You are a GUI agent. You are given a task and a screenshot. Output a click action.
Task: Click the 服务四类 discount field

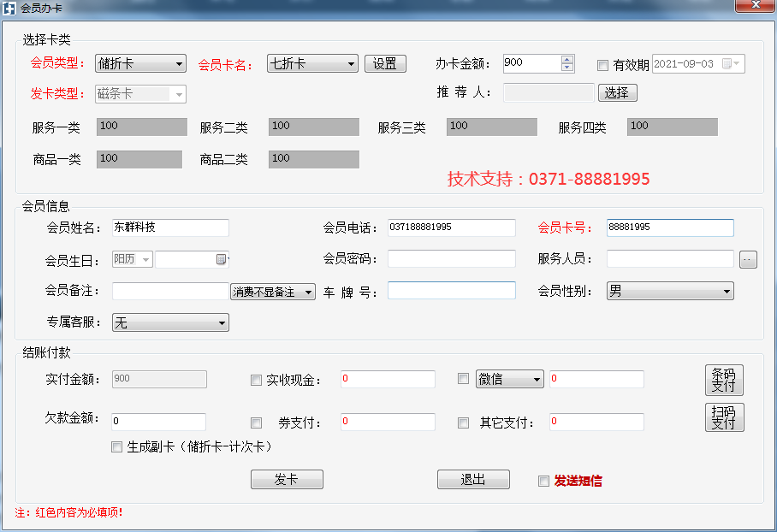pyautogui.click(x=673, y=127)
